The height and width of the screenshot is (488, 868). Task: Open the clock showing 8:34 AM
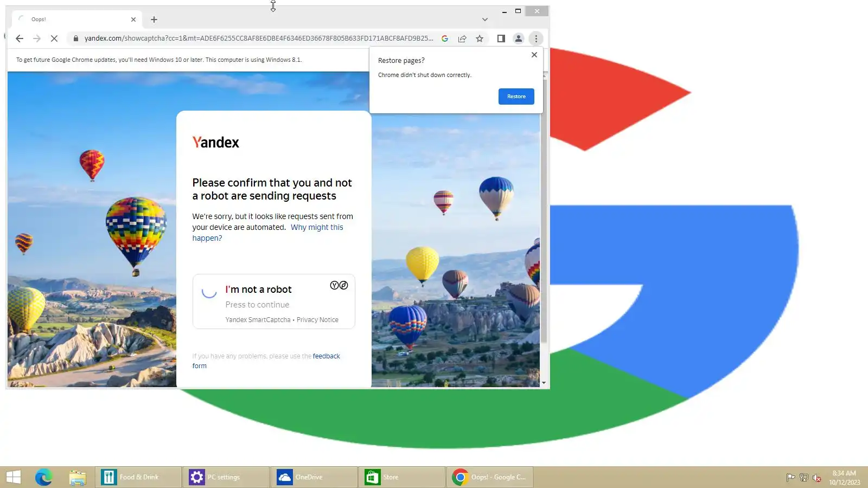tap(844, 478)
